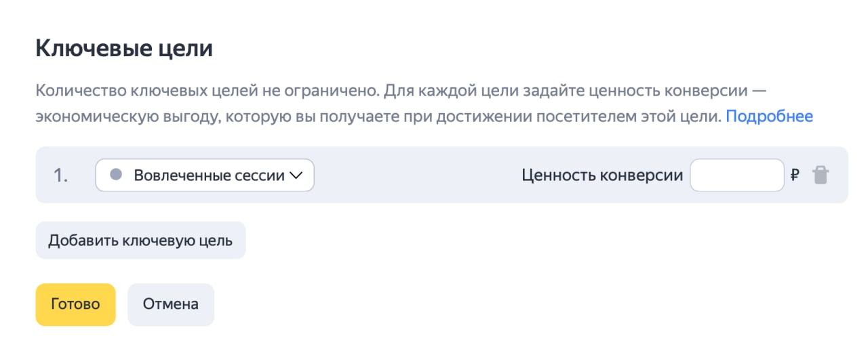Select the empty conversion value box before ₽

click(736, 175)
